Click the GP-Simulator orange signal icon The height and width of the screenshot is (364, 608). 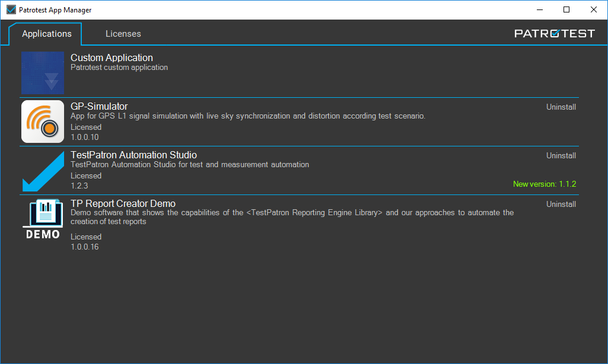[43, 122]
